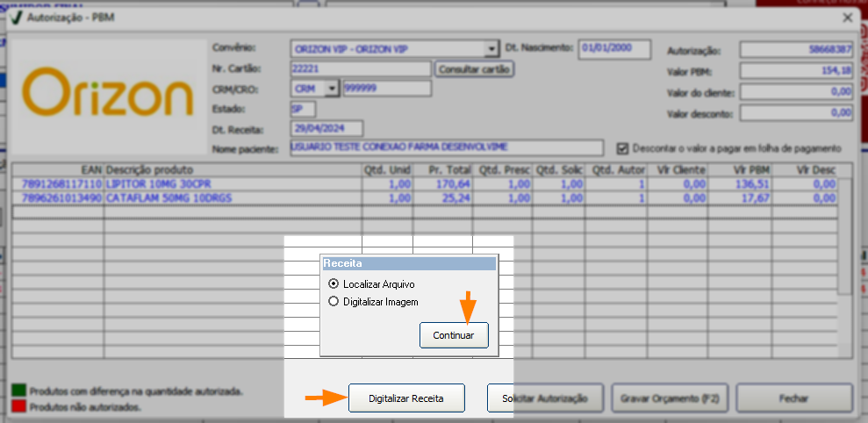Select the Digitalizar Imagem radio option
868x423 pixels.
pos(334,302)
